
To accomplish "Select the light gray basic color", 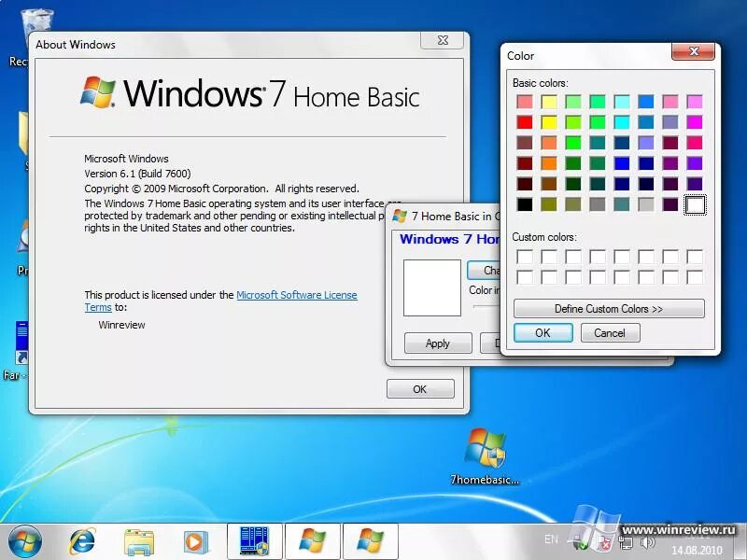I will point(646,204).
